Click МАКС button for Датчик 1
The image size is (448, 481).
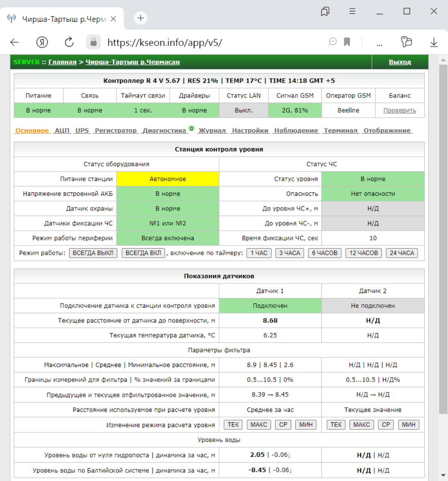click(x=259, y=425)
